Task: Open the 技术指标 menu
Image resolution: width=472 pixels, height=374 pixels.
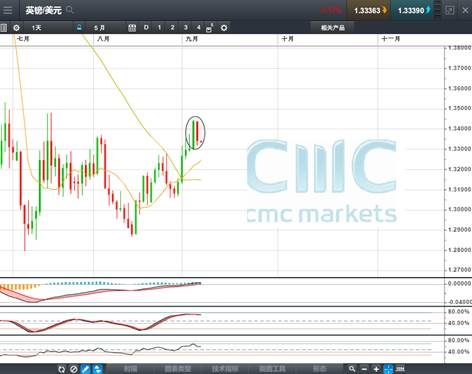Action: (x=225, y=369)
